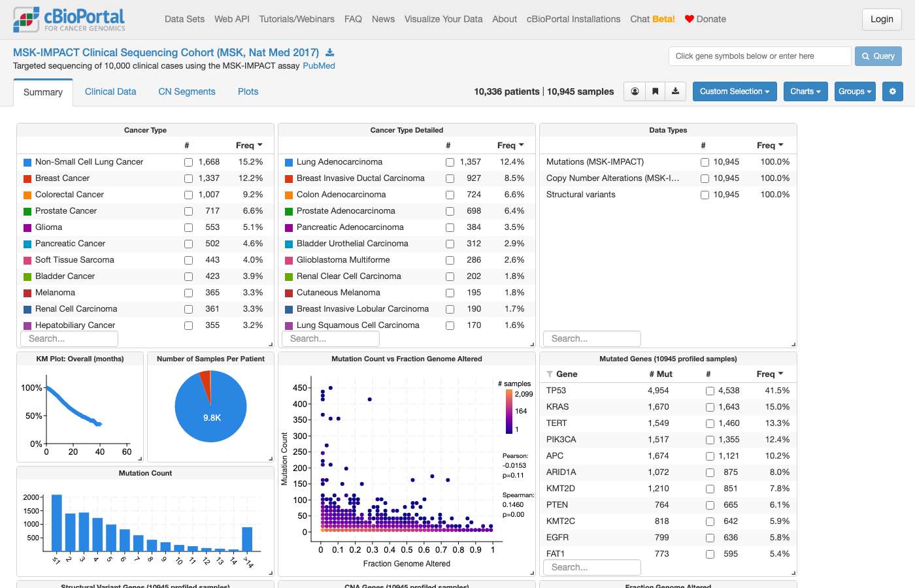Click the Glioma purple color swatch
Image resolution: width=915 pixels, height=588 pixels.
27,227
